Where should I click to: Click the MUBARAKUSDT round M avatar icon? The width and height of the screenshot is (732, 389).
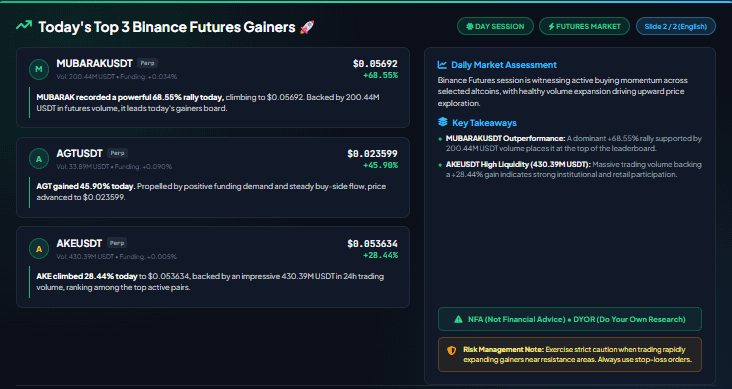pos(39,69)
